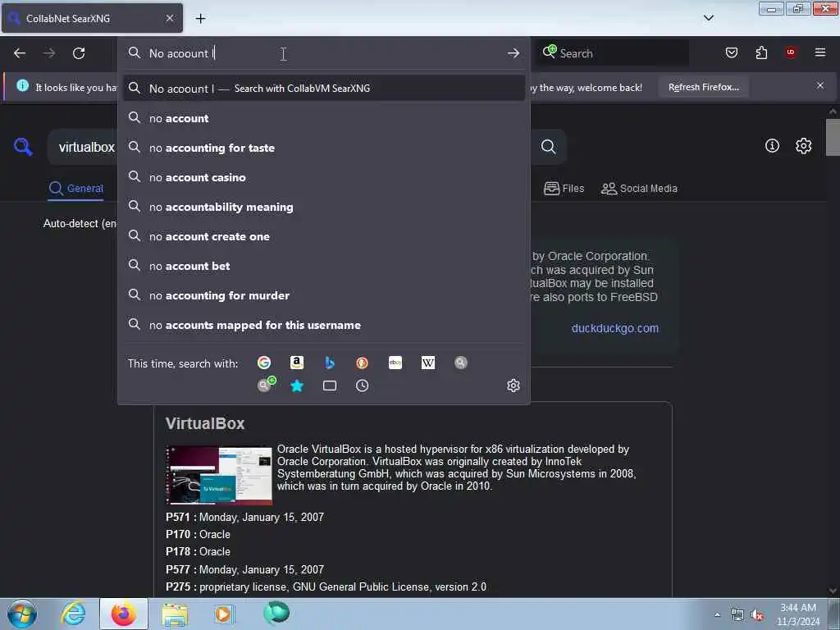Search in History via clock icon
840x630 pixels.
click(362, 386)
